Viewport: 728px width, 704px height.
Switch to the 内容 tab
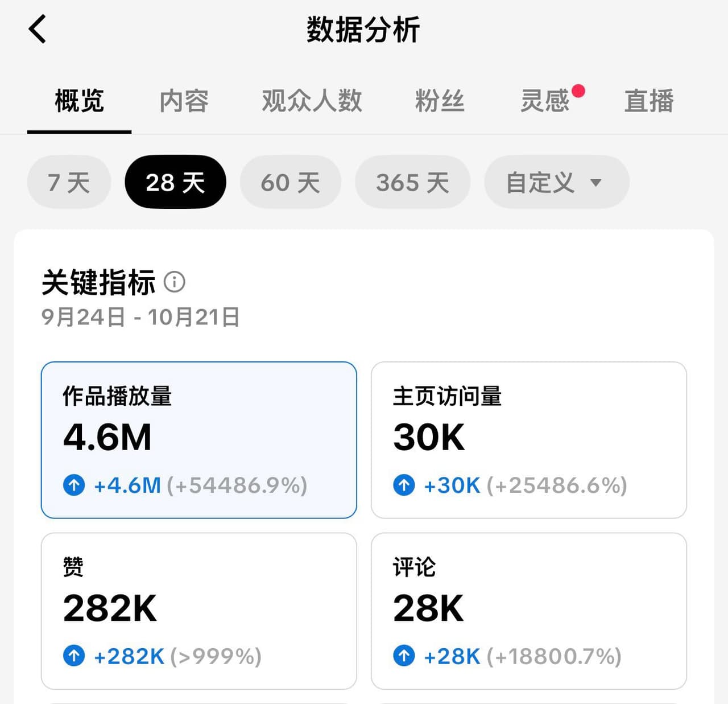coord(184,101)
